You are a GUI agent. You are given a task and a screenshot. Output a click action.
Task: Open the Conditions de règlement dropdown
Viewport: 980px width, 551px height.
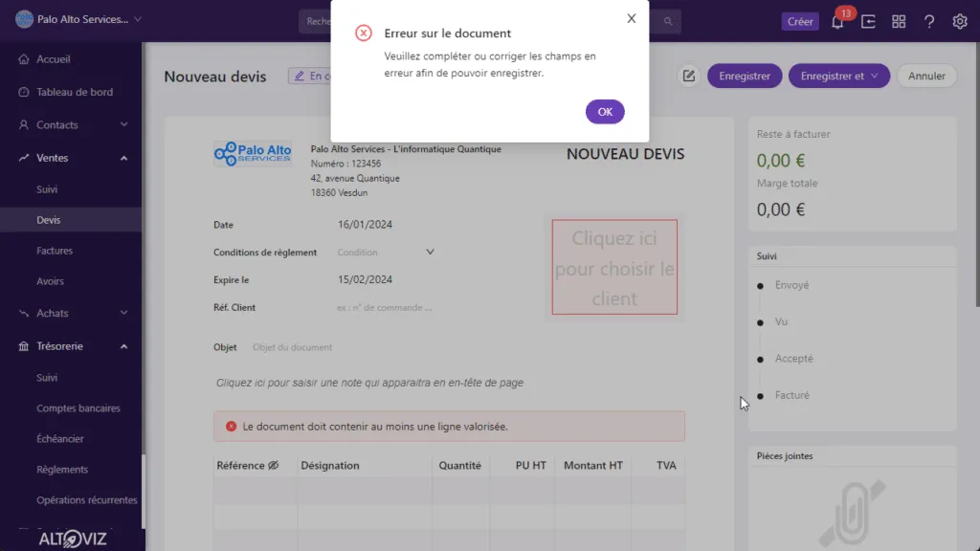point(387,253)
